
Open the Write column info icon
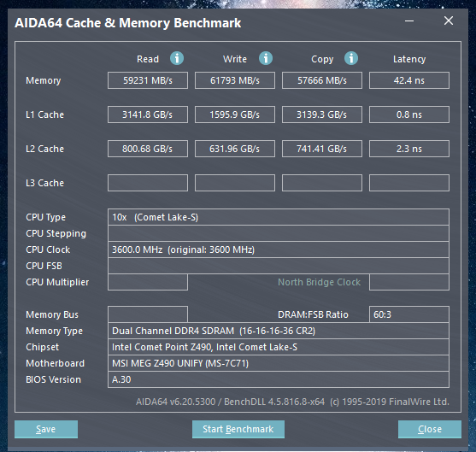pos(266,58)
